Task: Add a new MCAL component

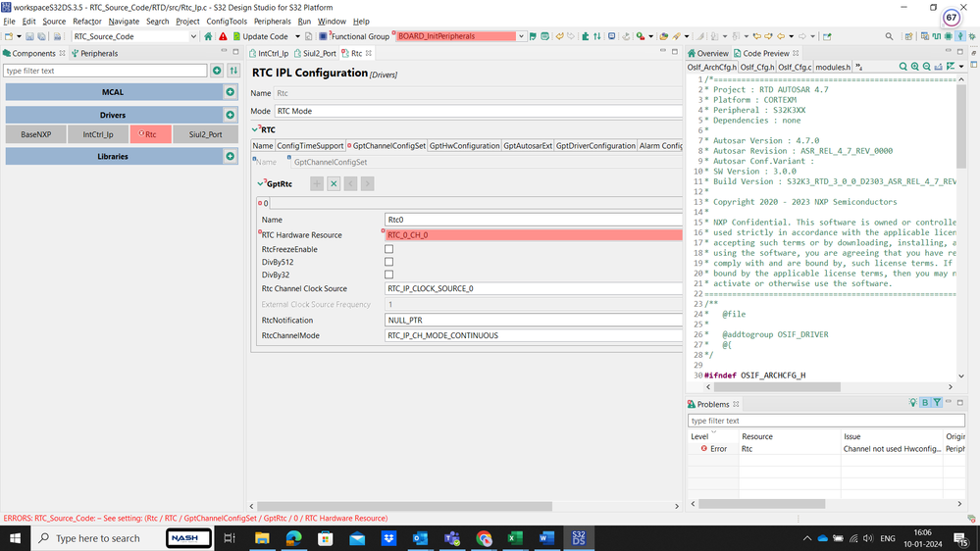Action: (231, 92)
